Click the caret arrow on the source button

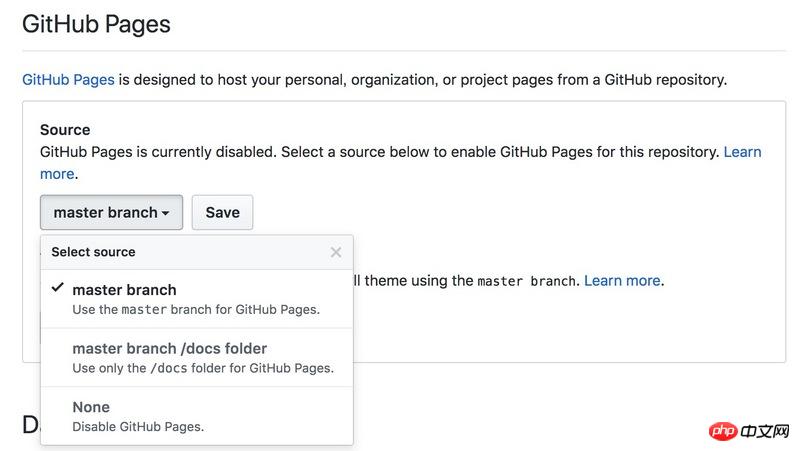point(165,213)
